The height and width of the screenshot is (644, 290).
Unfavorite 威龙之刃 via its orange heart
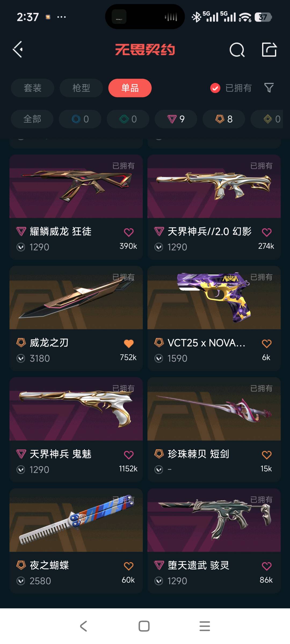tap(129, 343)
